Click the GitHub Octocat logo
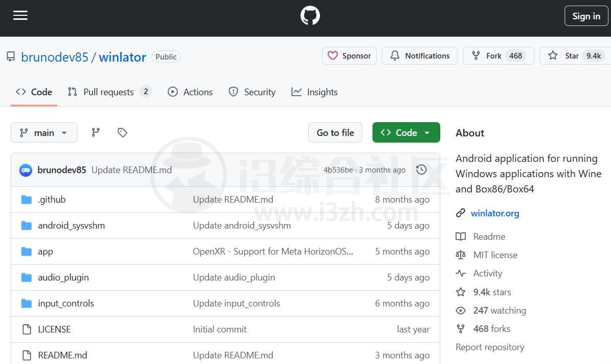 (x=310, y=16)
